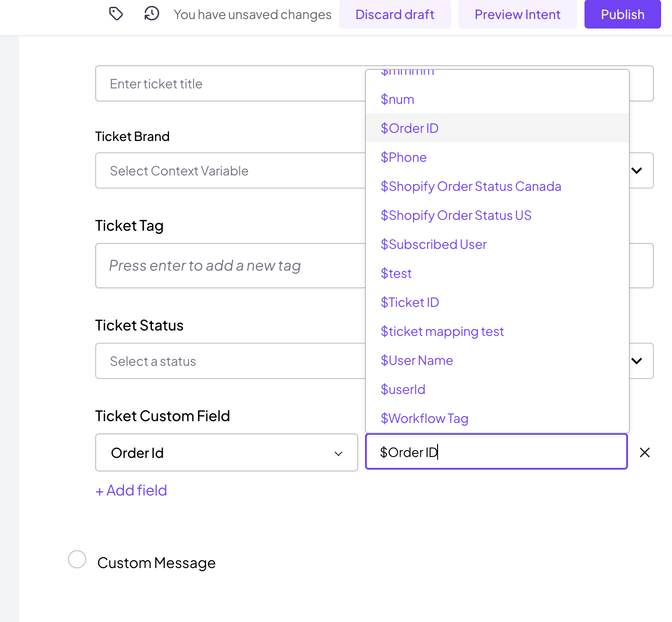Viewport: 672px width, 622px height.
Task: Publish the changes
Action: tap(623, 15)
